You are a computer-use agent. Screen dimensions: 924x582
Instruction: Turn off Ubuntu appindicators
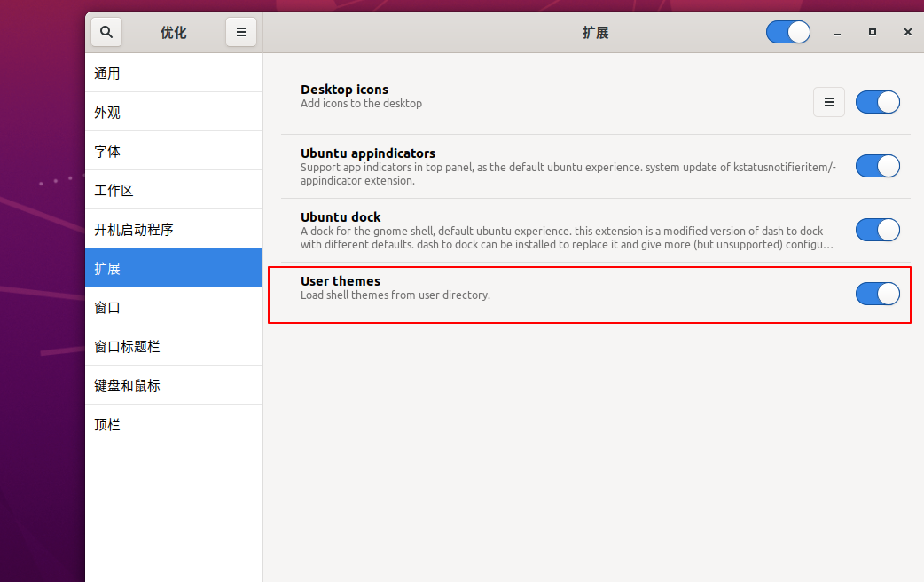point(877,166)
